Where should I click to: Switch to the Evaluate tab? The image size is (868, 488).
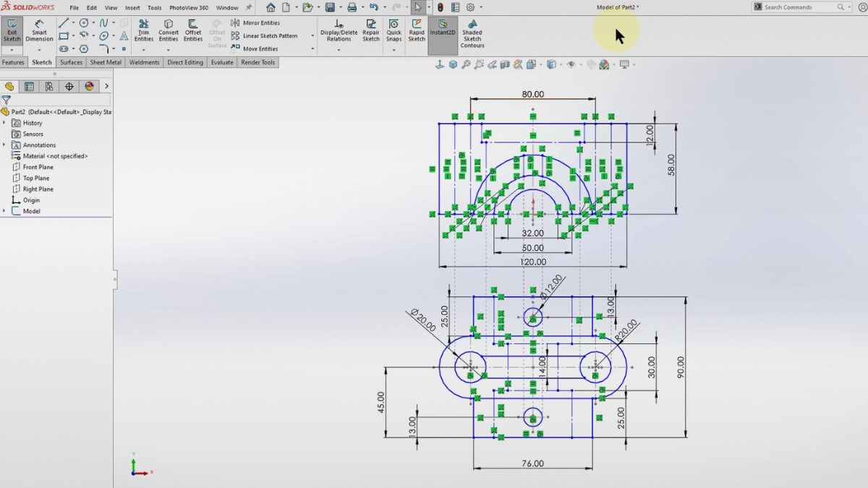pos(222,62)
